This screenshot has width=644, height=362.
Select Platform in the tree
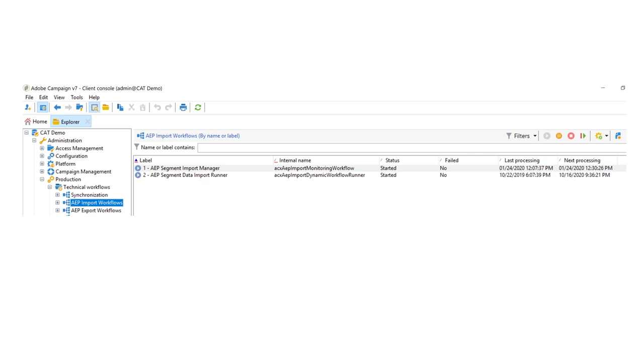coord(65,164)
